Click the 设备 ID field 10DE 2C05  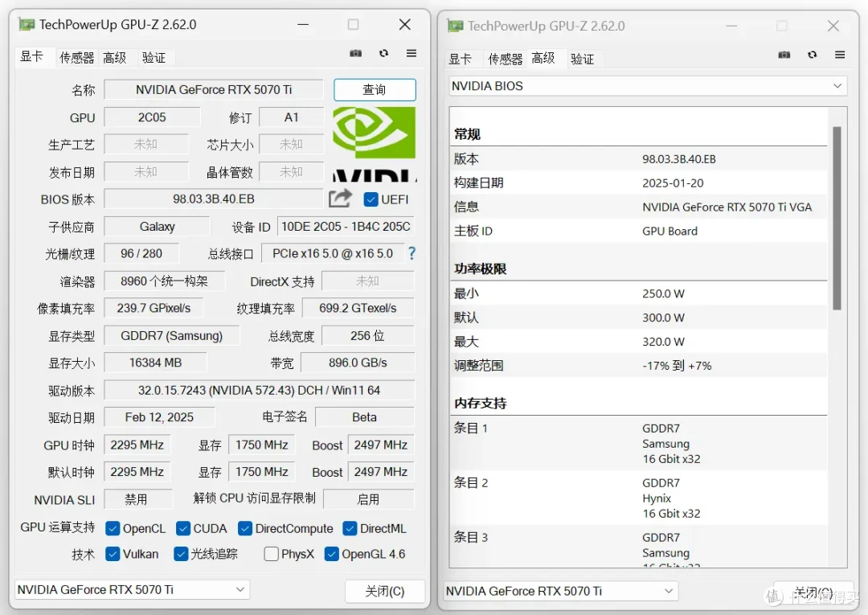pyautogui.click(x=346, y=227)
